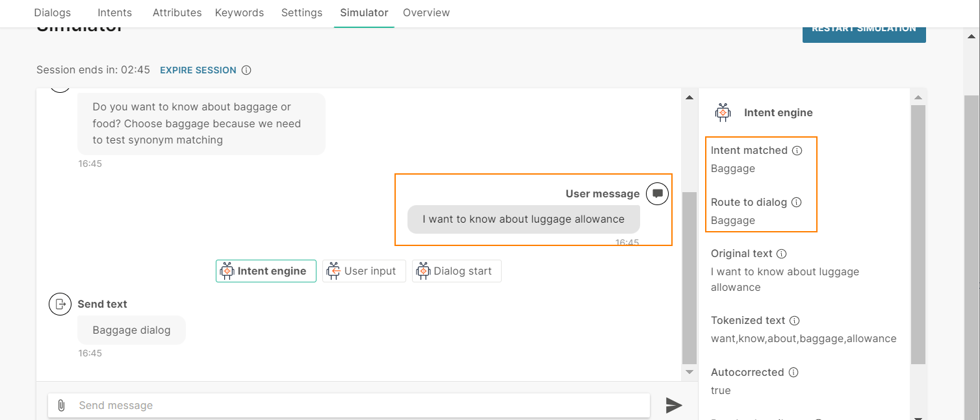Click the robot icon on Dialog start chip
Image resolution: width=980 pixels, height=420 pixels.
[423, 271]
